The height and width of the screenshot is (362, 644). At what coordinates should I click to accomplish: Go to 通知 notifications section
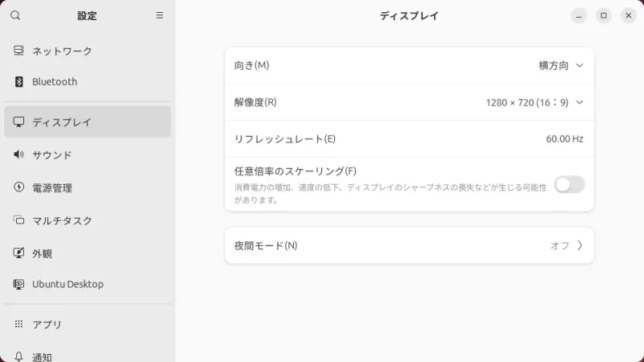point(42,356)
